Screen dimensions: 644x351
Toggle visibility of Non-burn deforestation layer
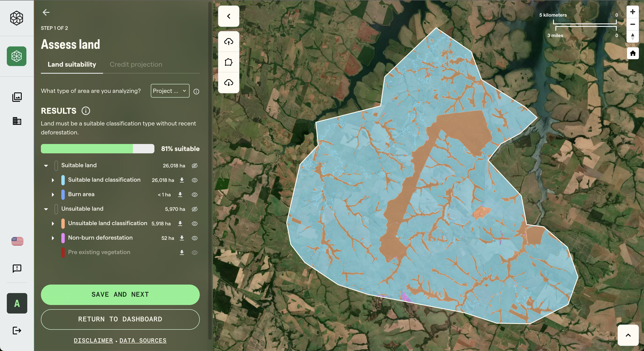point(194,238)
